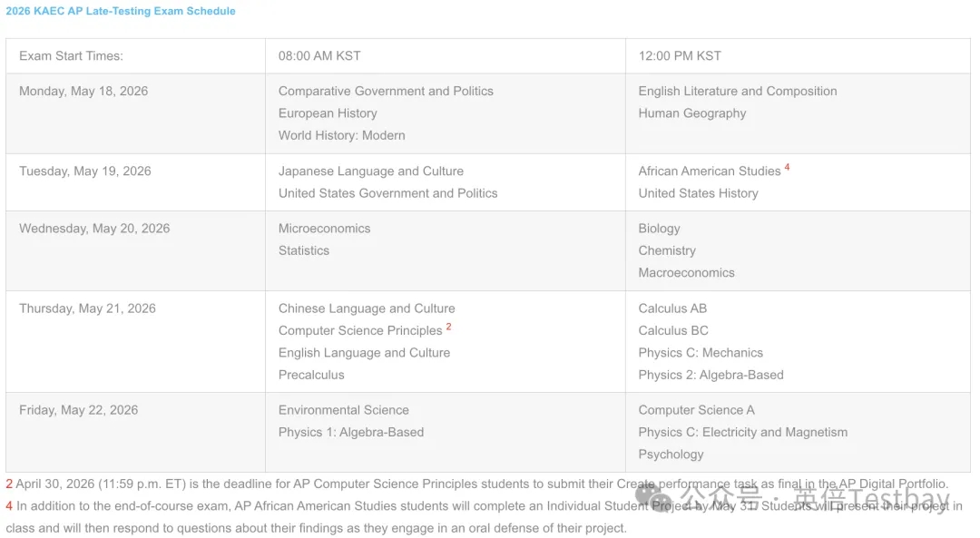Select the Computer Science Principles entry
The width and height of the screenshot is (980, 538).
360,330
